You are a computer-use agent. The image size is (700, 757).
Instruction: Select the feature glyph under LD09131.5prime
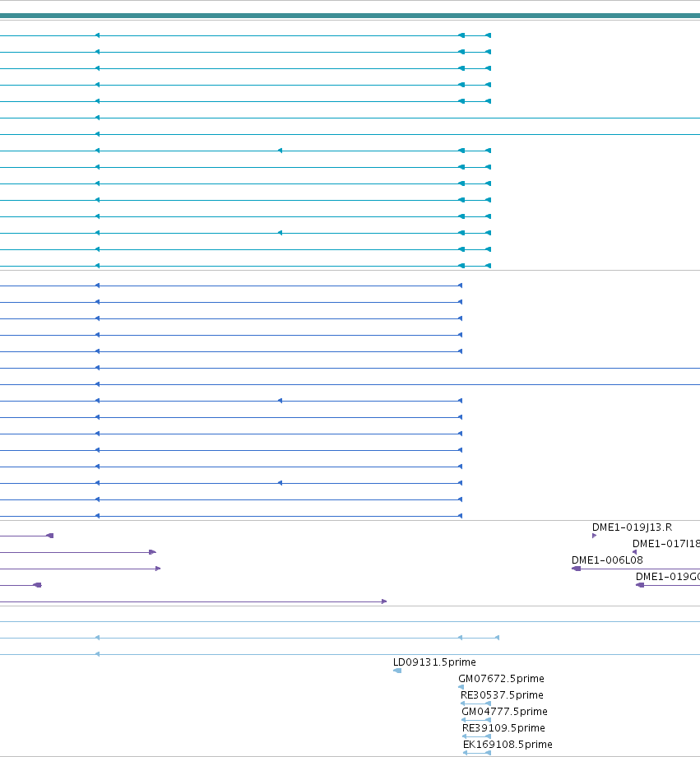click(397, 671)
